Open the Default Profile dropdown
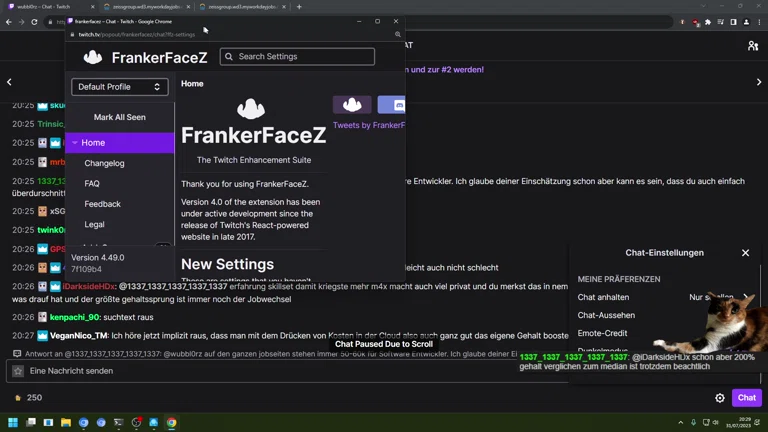768x432 pixels. [119, 87]
